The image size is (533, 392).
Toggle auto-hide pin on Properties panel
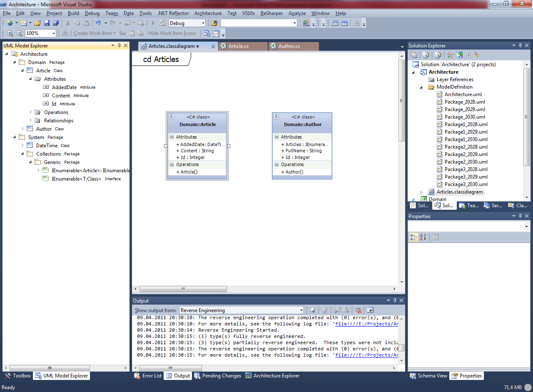coord(520,216)
